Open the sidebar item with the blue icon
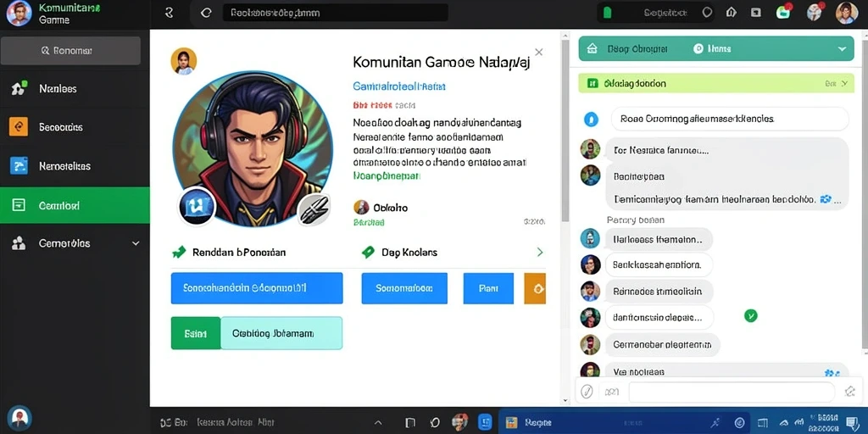Image resolution: width=868 pixels, height=434 pixels. click(75, 165)
